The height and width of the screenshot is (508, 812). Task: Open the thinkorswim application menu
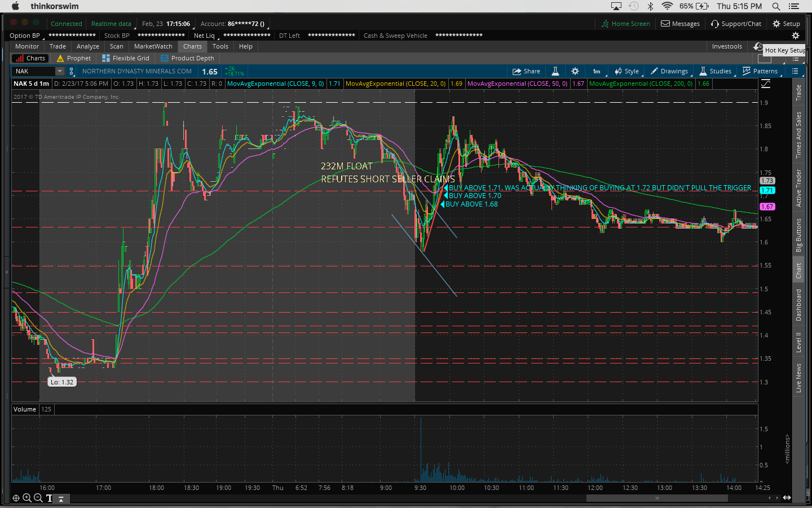55,6
